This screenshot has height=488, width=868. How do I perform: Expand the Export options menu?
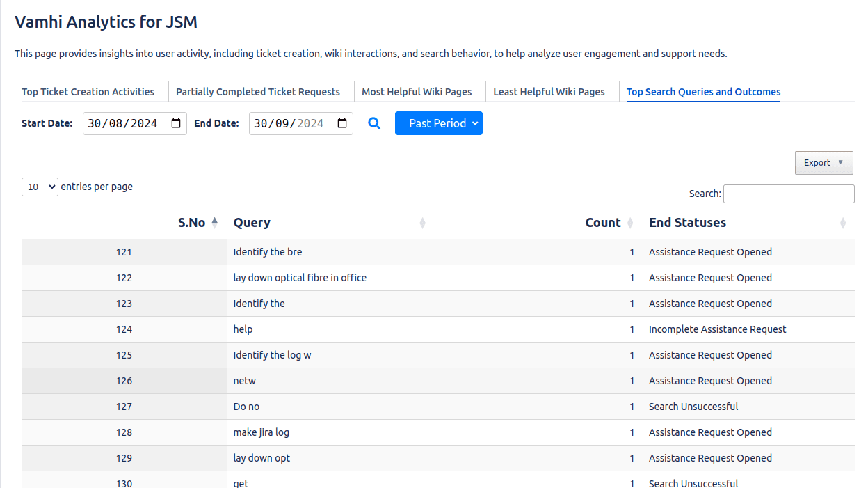click(x=823, y=162)
